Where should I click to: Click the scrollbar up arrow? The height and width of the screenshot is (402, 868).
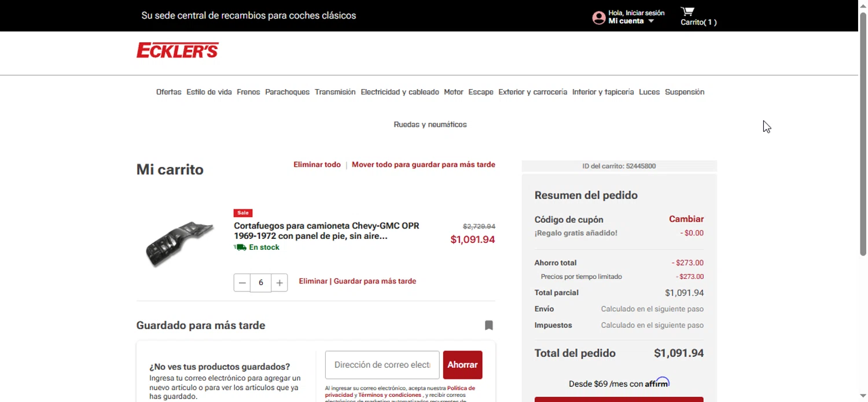pos(863,5)
